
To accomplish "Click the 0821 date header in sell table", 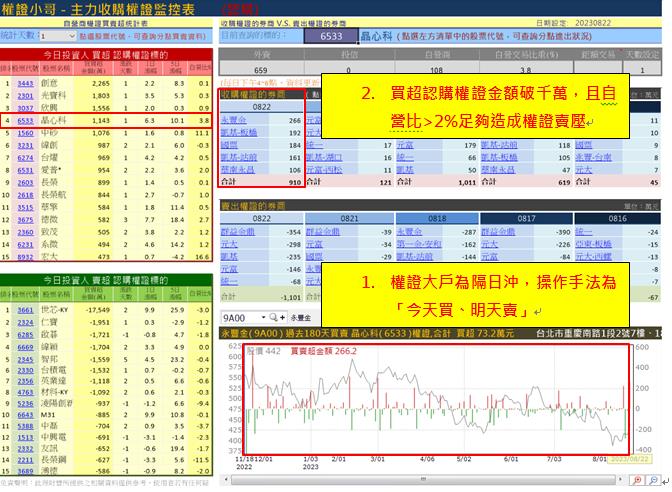I will [x=349, y=219].
